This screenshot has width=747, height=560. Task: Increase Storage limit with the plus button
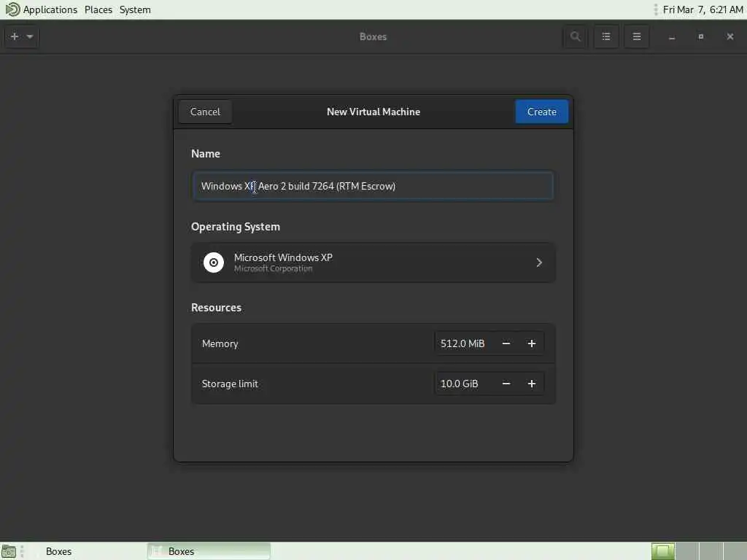(x=532, y=384)
